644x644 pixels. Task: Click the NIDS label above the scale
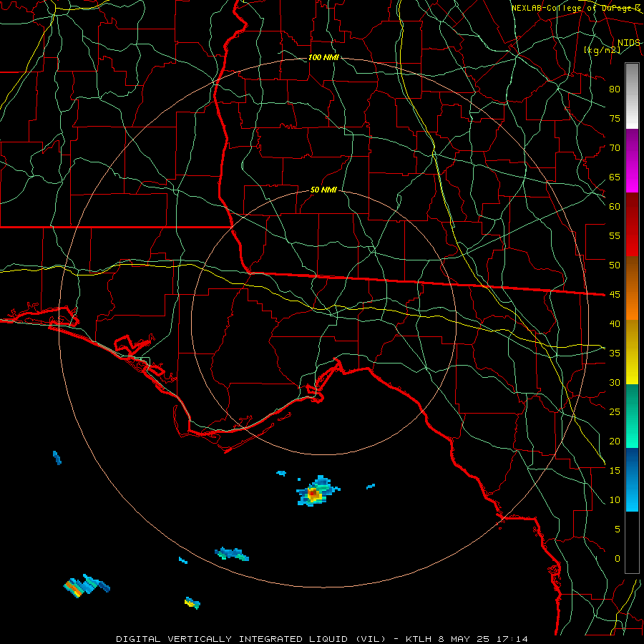(x=628, y=43)
